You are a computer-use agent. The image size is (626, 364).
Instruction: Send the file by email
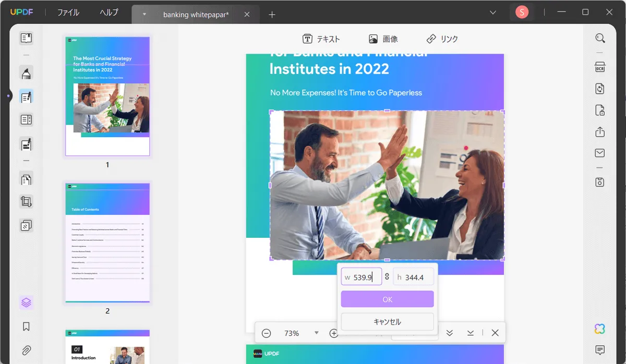[x=600, y=153]
